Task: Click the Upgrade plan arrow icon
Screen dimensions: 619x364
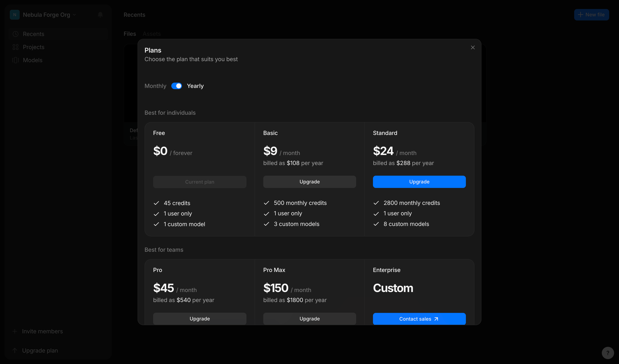Action: pos(15,351)
